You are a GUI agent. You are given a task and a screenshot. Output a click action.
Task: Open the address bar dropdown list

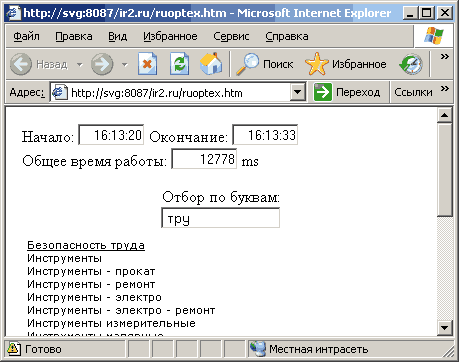point(298,92)
